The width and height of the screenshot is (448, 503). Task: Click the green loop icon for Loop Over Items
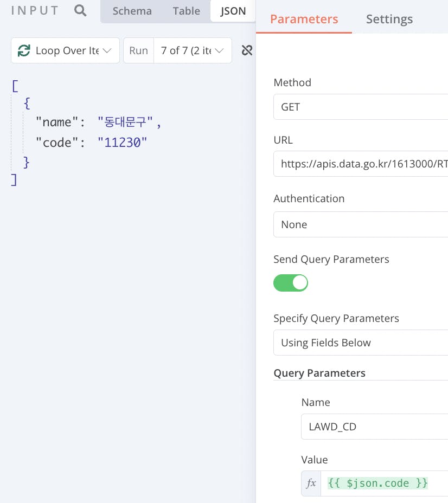tap(24, 50)
